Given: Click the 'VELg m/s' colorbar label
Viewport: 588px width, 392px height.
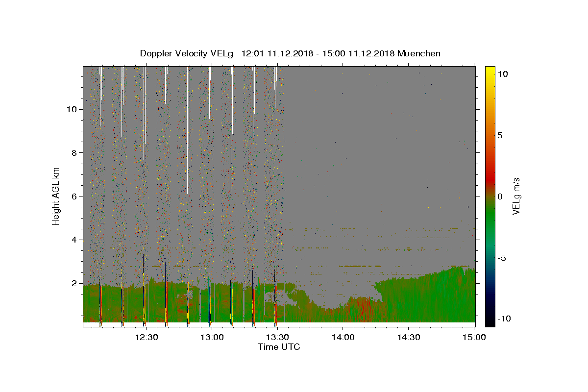Looking at the screenshot, I should [x=516, y=196].
